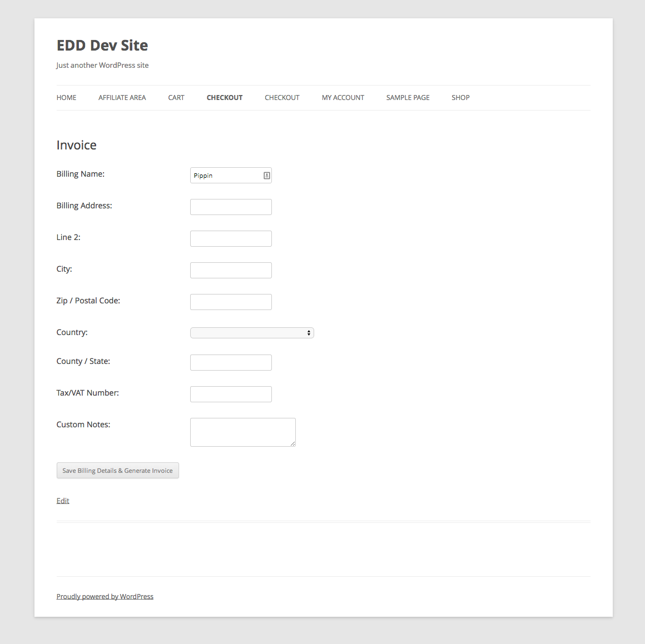Focus the Tax/VAT Number field
Image resolution: width=645 pixels, height=644 pixels.
pos(231,394)
